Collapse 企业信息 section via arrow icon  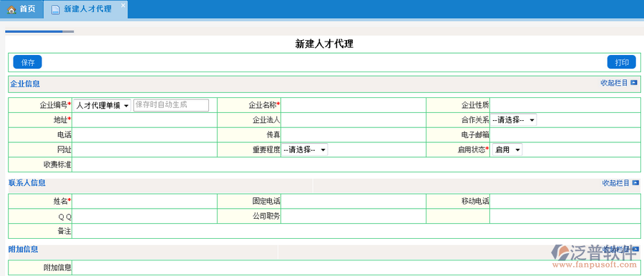(x=634, y=83)
